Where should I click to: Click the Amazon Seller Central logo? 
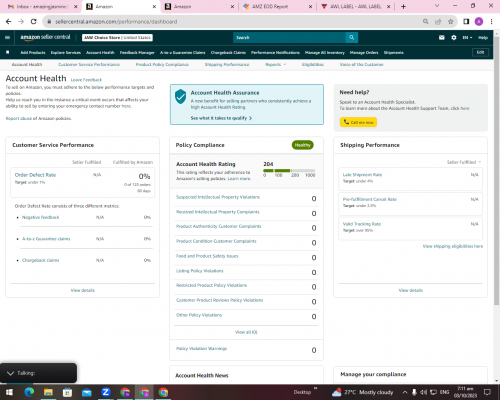click(45, 37)
